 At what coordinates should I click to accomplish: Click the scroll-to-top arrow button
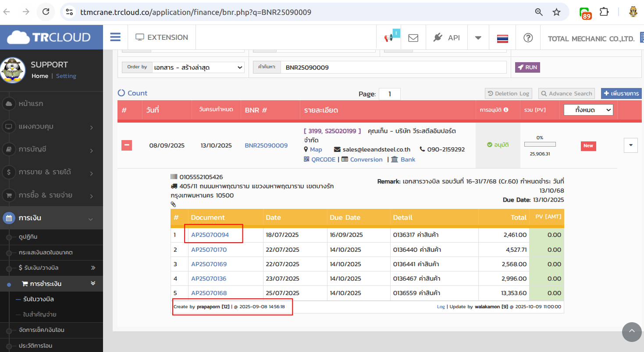click(x=632, y=332)
